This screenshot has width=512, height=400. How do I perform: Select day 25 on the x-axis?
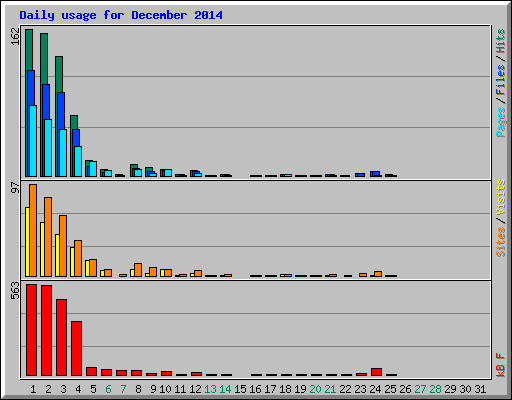point(390,389)
